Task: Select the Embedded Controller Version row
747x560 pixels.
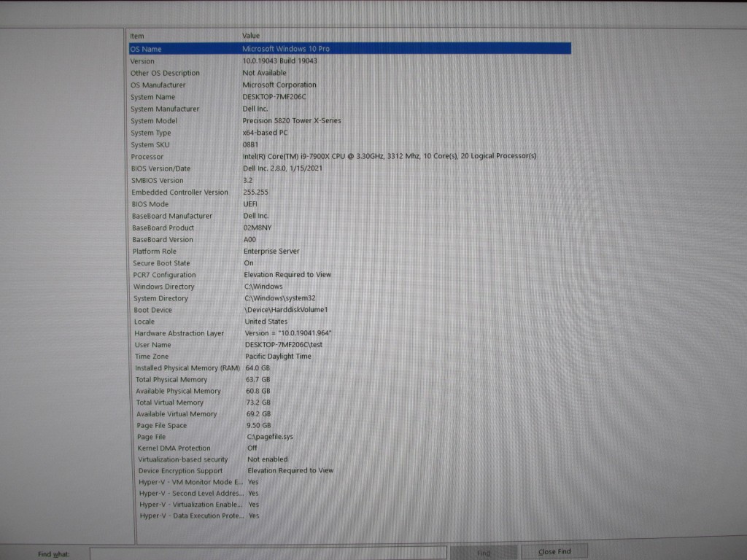Action: pyautogui.click(x=349, y=192)
